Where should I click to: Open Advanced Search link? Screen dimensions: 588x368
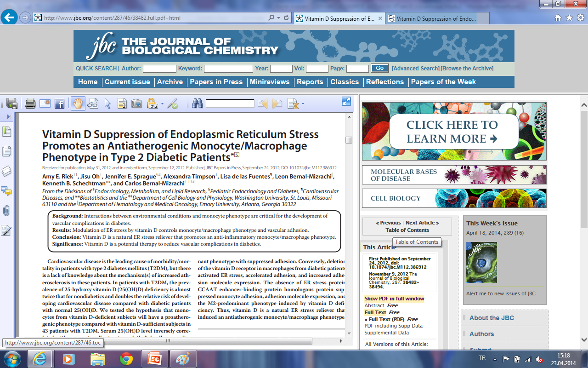tap(415, 69)
